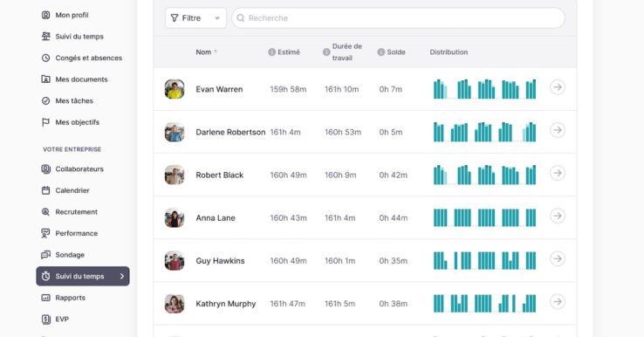Click arrow icon next to Anna Lane

point(558,216)
